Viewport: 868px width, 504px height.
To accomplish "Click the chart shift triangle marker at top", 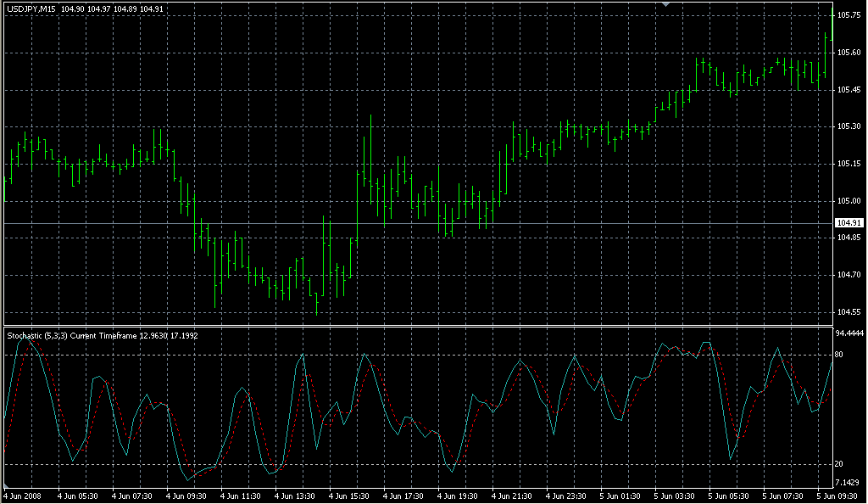I will point(668,4).
